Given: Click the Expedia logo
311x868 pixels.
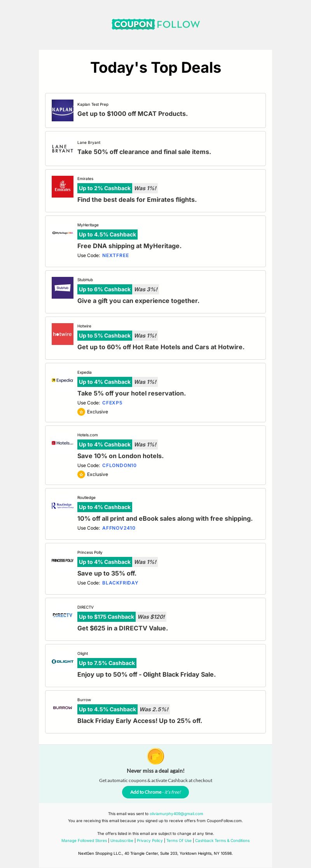Looking at the screenshot, I should click(63, 380).
